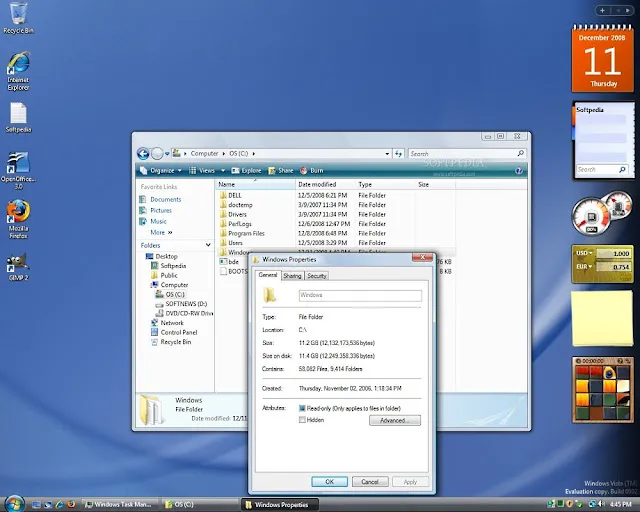Click the Explorer Search input field
Screen dimensions: 640x512
(x=467, y=154)
